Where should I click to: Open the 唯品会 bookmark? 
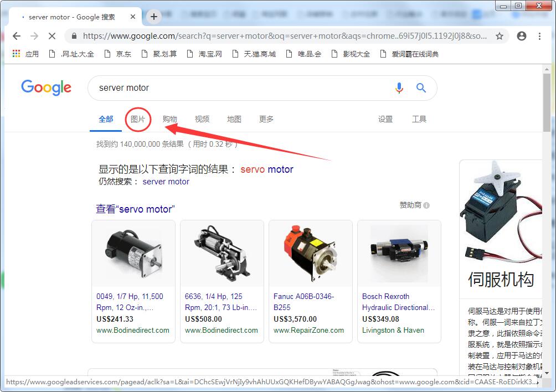click(x=303, y=54)
